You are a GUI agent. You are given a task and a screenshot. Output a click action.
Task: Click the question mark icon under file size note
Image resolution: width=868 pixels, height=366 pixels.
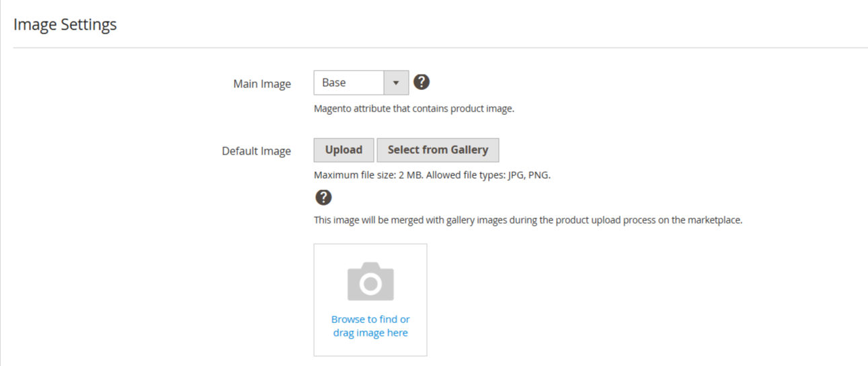coord(323,197)
